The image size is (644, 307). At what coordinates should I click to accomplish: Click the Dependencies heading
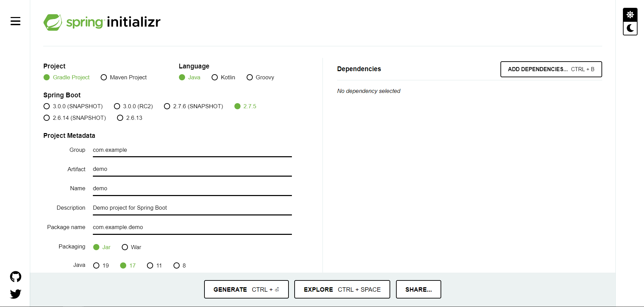tap(359, 69)
